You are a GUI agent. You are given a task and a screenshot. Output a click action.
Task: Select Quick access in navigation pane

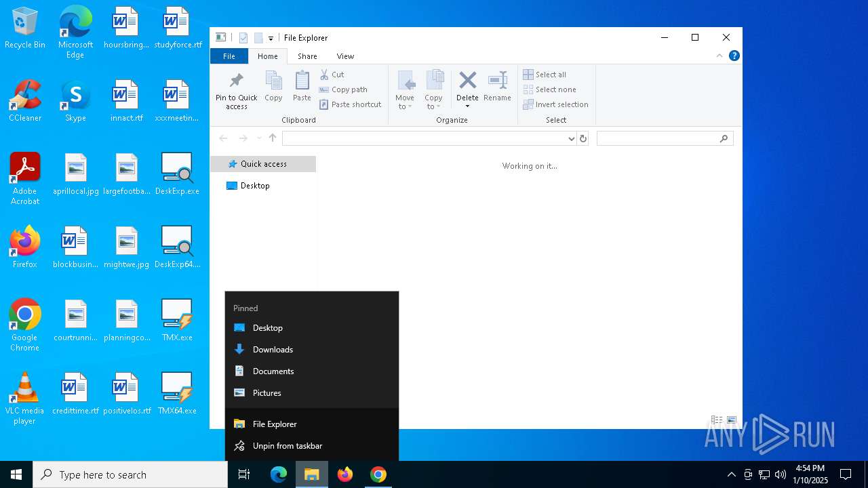263,164
